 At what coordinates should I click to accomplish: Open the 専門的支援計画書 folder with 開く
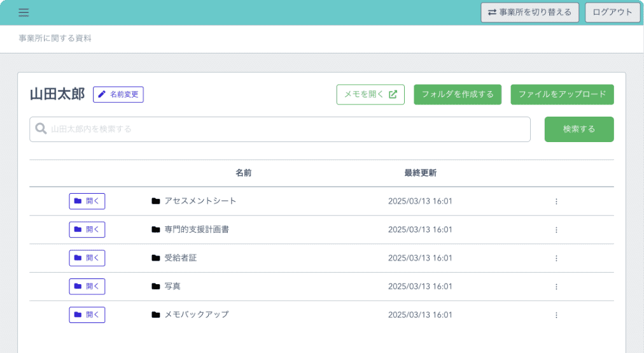pos(87,229)
